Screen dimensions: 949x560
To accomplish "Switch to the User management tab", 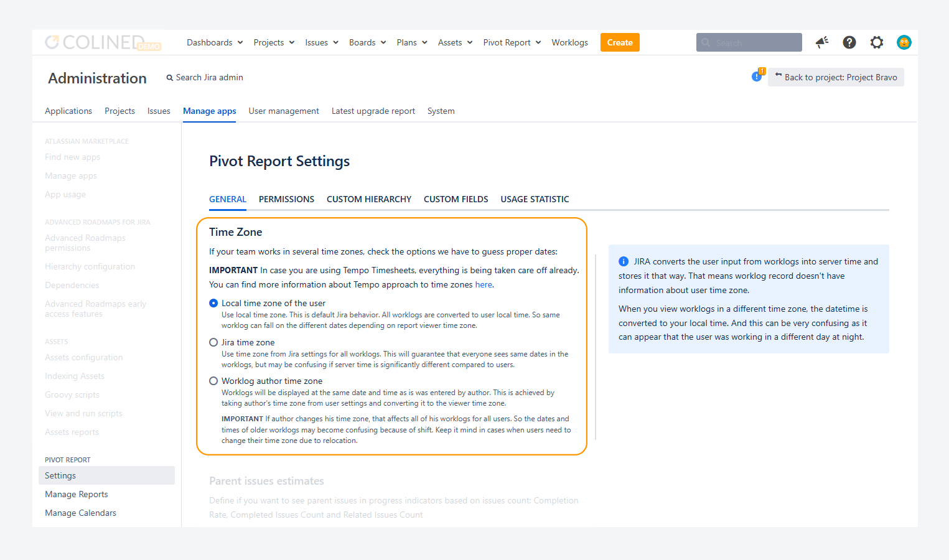I will [284, 111].
